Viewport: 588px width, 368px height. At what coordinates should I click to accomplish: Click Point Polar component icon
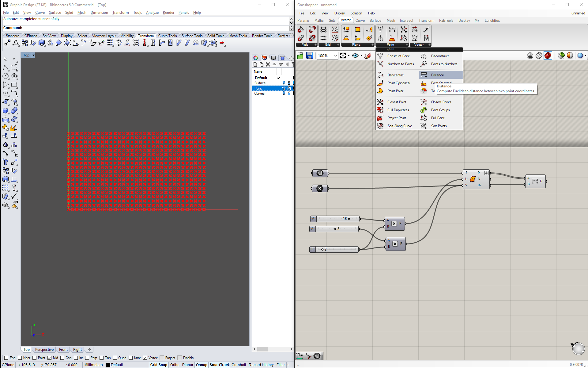point(380,91)
